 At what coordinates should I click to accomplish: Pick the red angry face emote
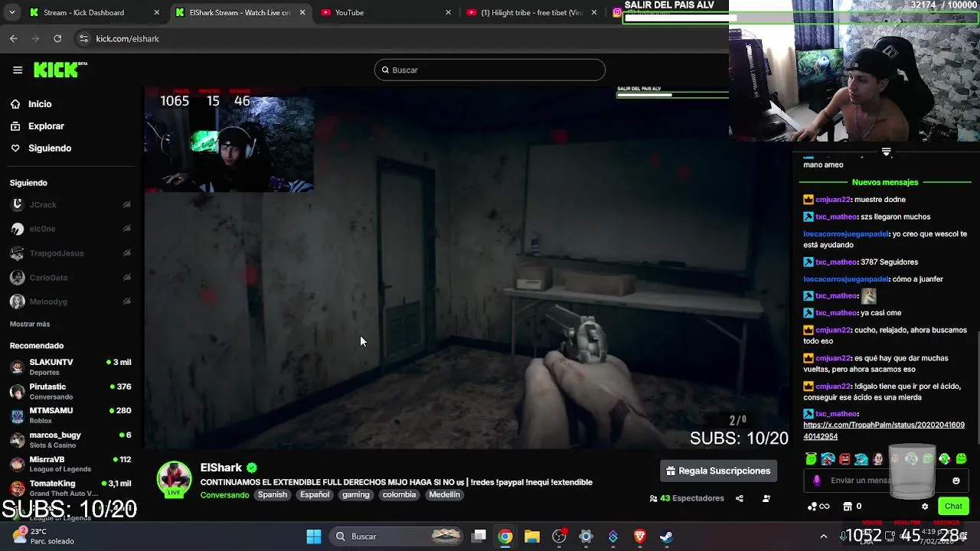(x=844, y=459)
